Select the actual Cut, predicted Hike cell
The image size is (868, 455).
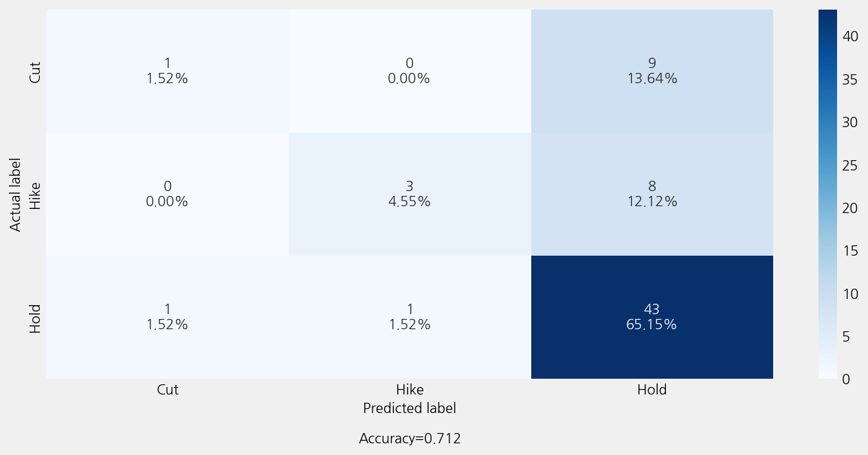[x=409, y=71]
